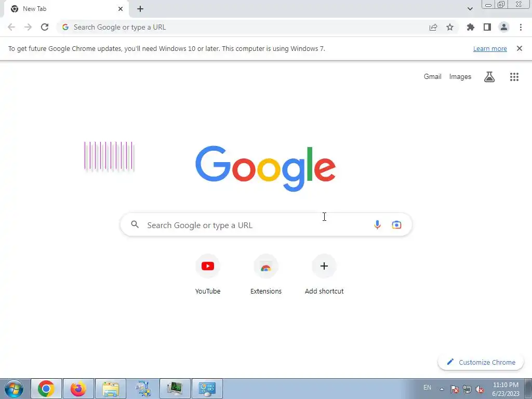
Task: Open Chrome three-dot menu
Action: pyautogui.click(x=521, y=27)
